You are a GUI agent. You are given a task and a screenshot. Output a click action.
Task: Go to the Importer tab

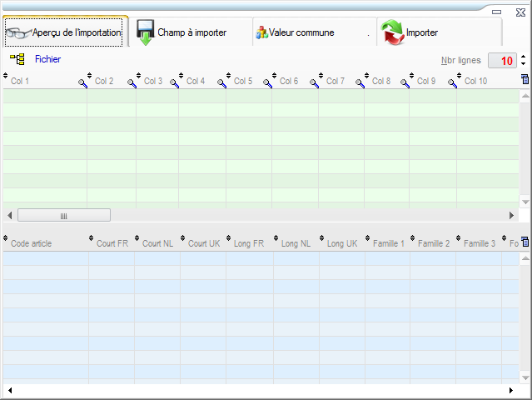coord(421,32)
